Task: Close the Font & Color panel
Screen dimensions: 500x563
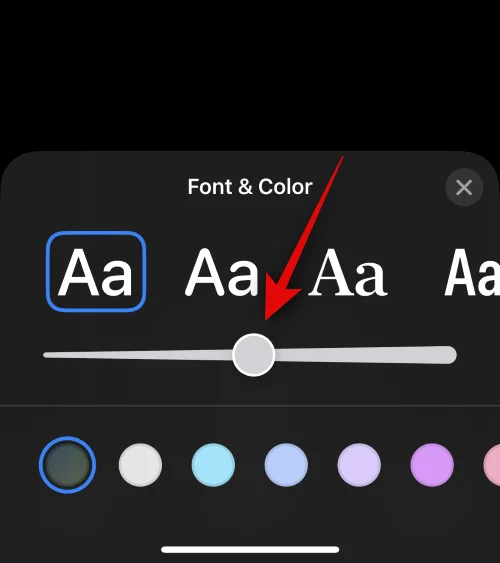Action: click(464, 187)
